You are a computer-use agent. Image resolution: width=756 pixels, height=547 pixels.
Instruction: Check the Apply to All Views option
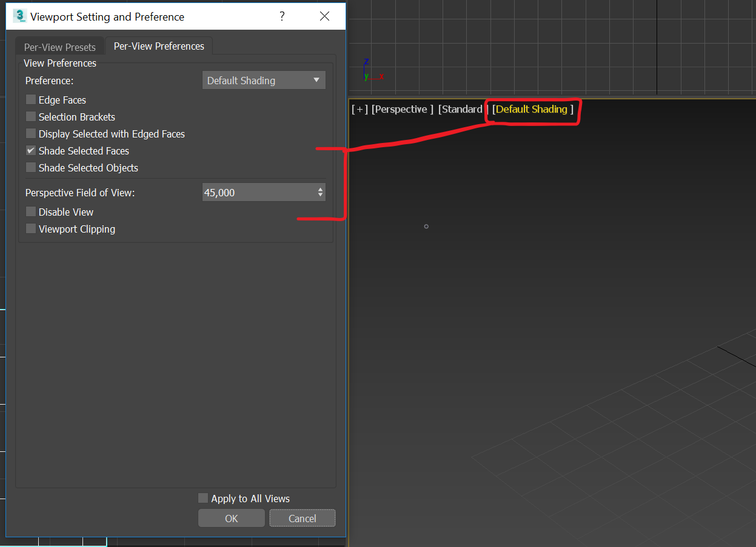(x=203, y=499)
